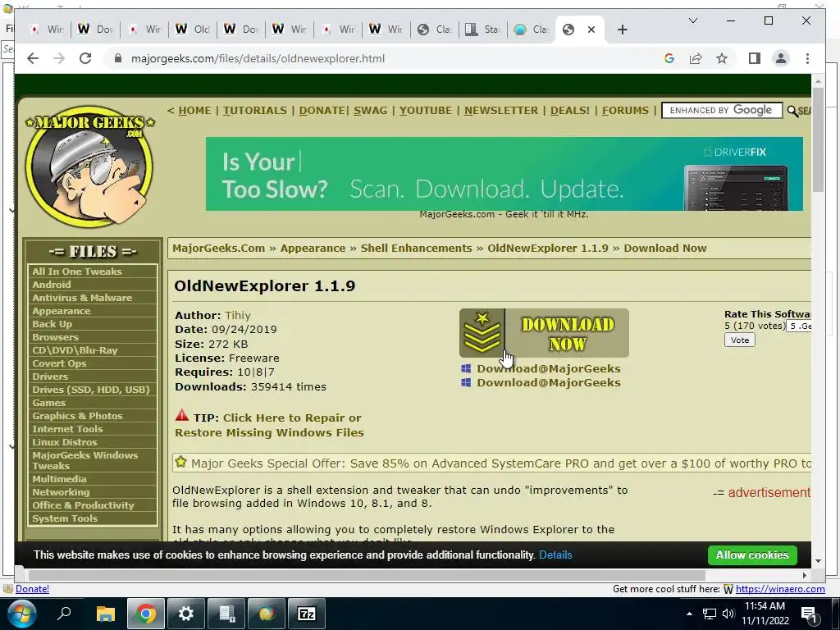Open Drives (SSD, HDD, USB) category
This screenshot has width=840, height=630.
[90, 390]
